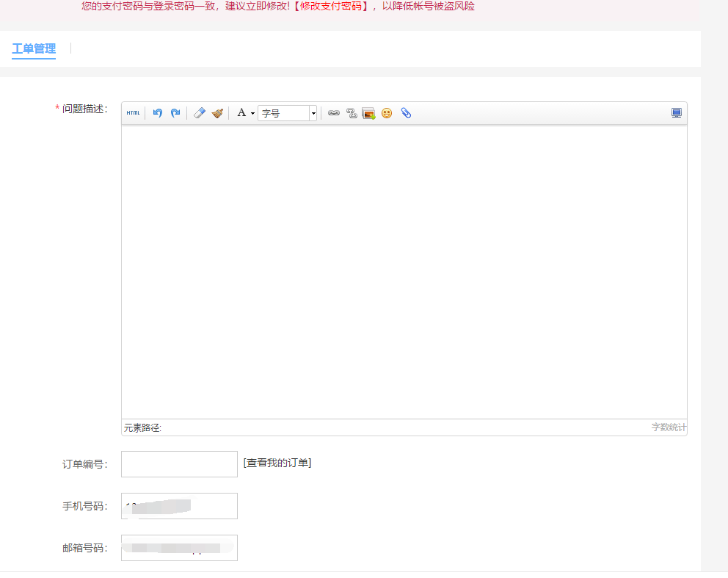Click into the 订单编号 input field
The image size is (728, 578).
point(179,464)
